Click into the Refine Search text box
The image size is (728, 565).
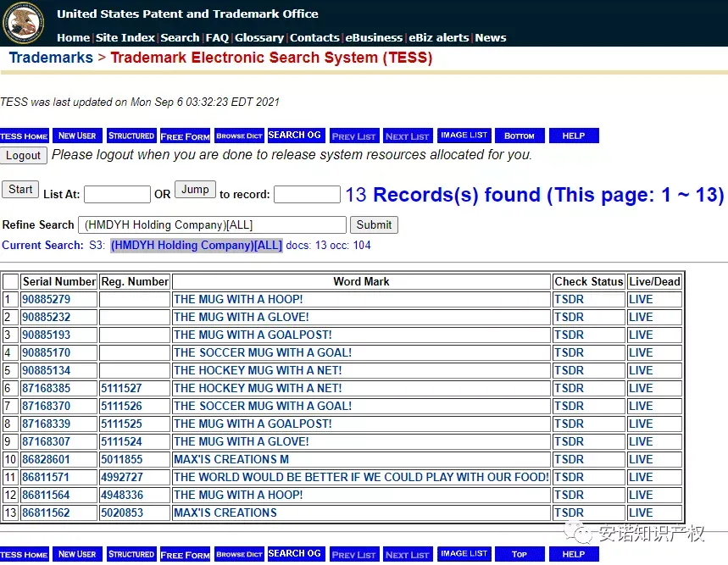(x=212, y=225)
